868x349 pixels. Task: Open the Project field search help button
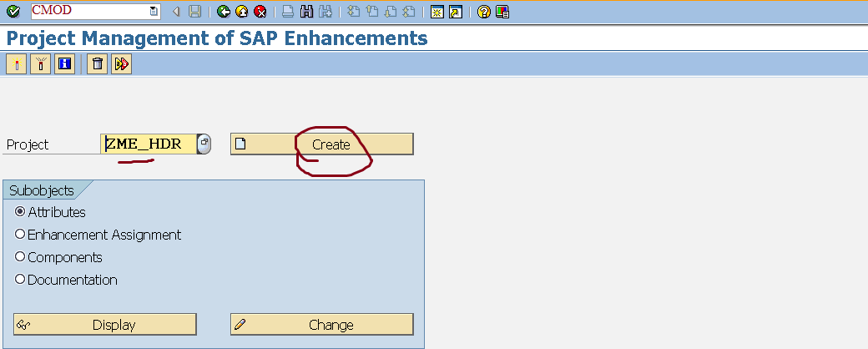(x=204, y=144)
